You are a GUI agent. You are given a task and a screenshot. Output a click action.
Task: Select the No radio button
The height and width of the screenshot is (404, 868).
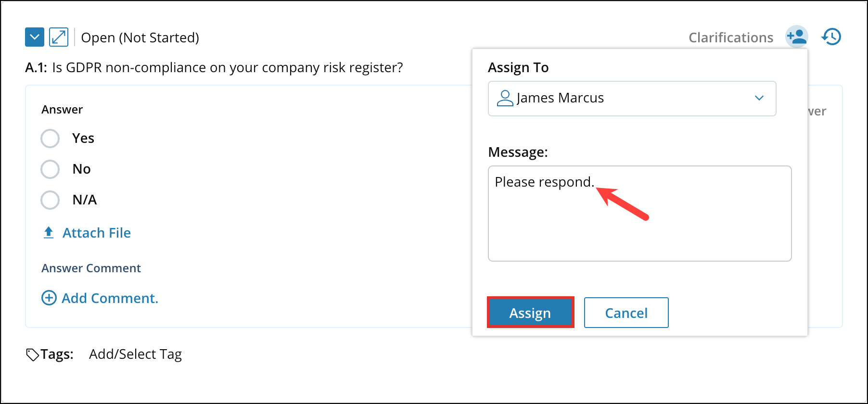[x=50, y=169]
